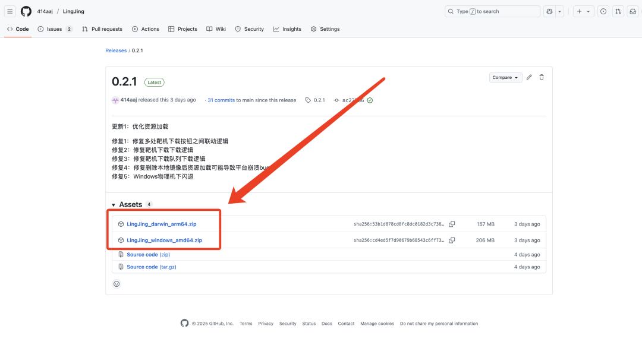The height and width of the screenshot is (364, 642).
Task: Go back to Releases breadcrumb
Action: coord(116,50)
